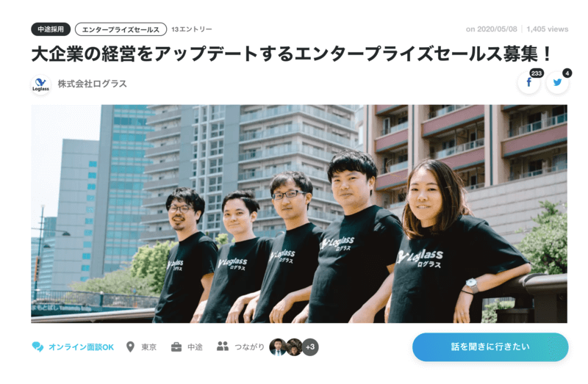Image resolution: width=588 pixels, height=384 pixels.
Task: Select the エンタープライズセールス tag
Action: point(121,29)
